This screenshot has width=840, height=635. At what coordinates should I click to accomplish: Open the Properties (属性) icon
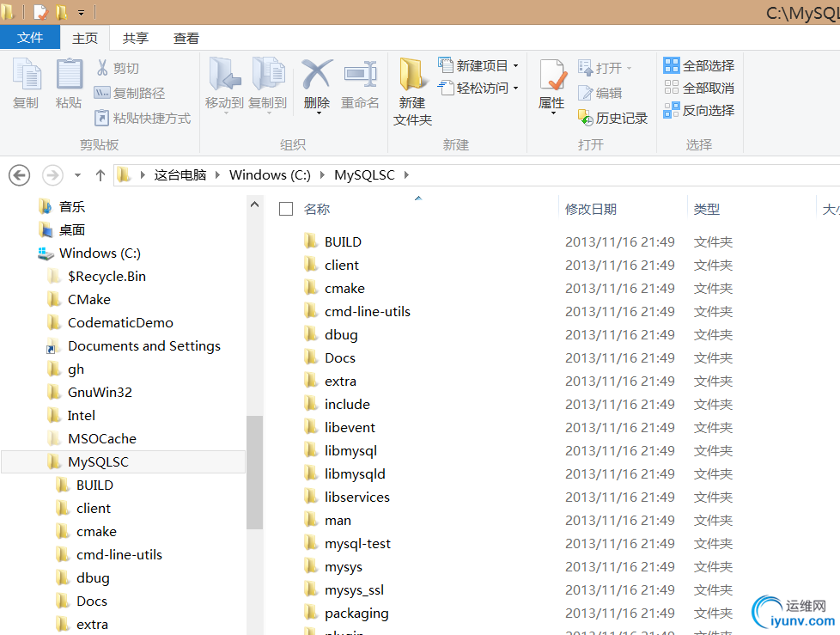(551, 75)
